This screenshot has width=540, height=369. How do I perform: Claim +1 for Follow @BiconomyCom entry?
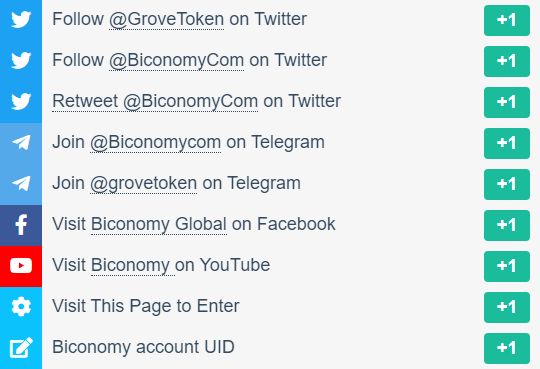507,61
